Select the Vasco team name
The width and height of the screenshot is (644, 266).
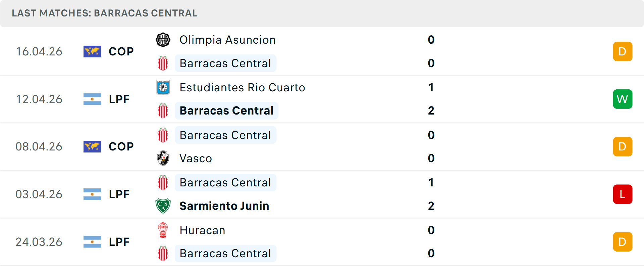[196, 158]
